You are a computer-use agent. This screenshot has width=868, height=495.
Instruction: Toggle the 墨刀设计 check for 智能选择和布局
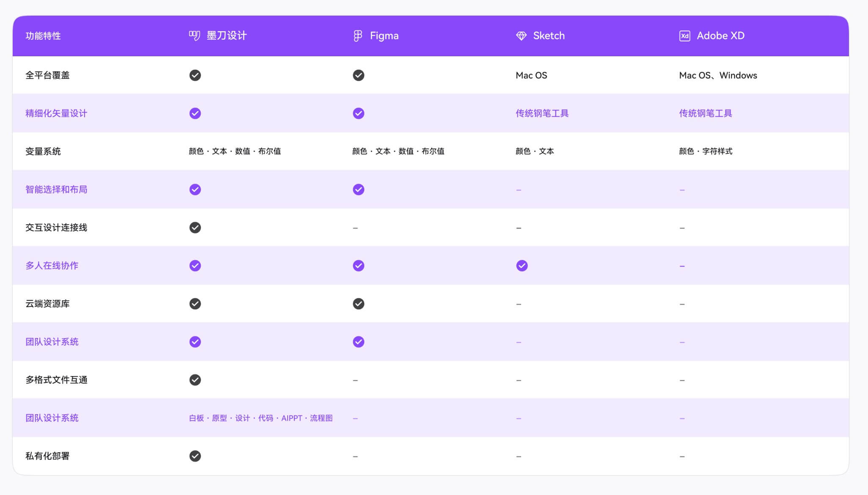pos(195,189)
